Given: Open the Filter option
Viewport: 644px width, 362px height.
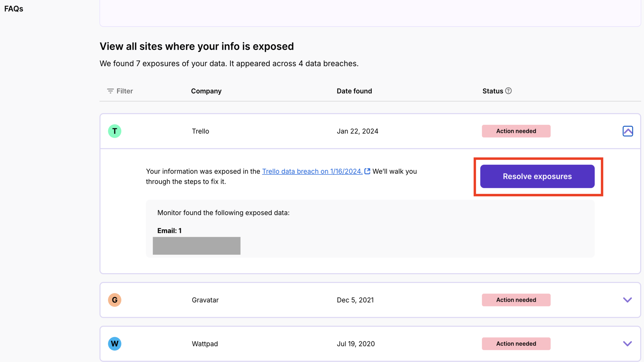Looking at the screenshot, I should [120, 91].
